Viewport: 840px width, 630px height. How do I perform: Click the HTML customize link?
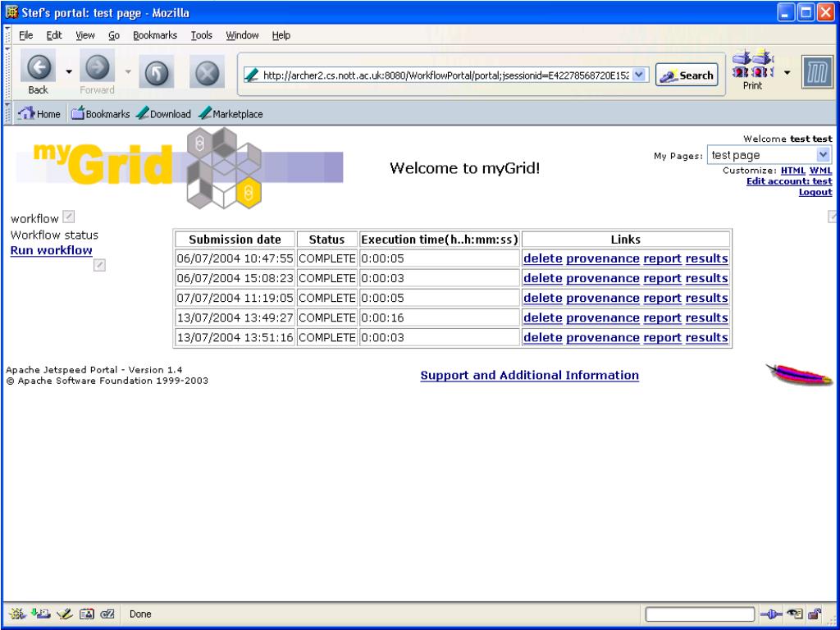coord(793,171)
